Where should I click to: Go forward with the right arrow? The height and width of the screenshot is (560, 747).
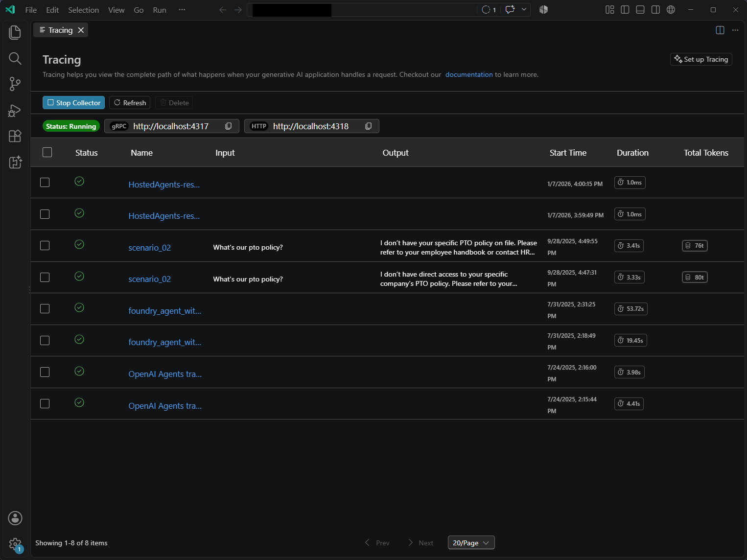tap(238, 10)
